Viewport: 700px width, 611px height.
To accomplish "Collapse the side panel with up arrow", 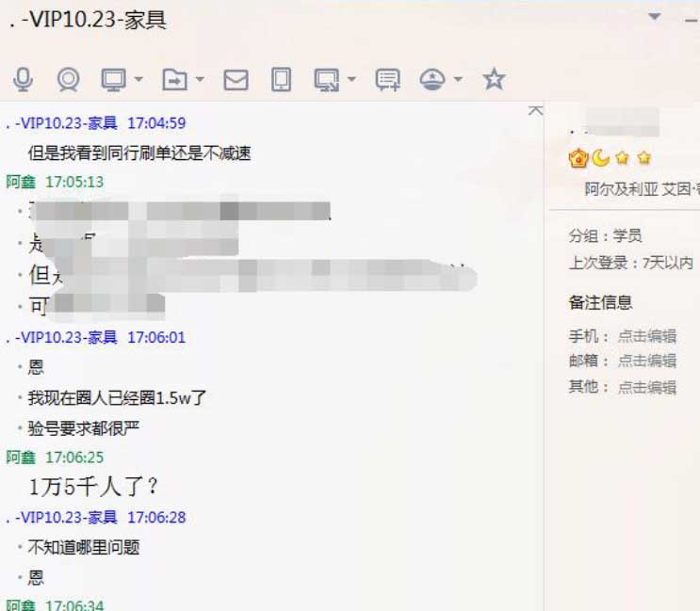I will pyautogui.click(x=536, y=110).
